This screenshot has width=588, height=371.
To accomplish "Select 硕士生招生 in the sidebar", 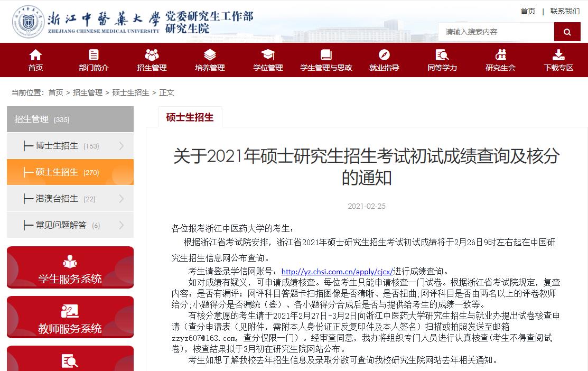I will (57, 172).
